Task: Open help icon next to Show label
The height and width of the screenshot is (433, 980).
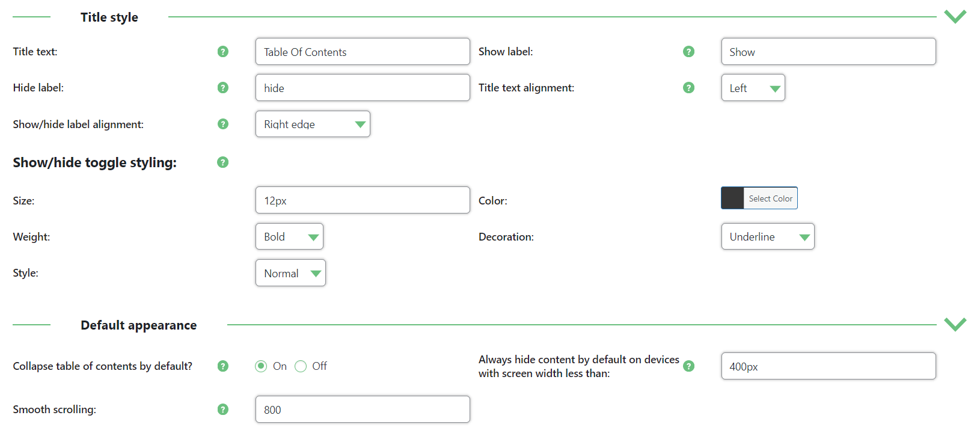Action: point(689,52)
